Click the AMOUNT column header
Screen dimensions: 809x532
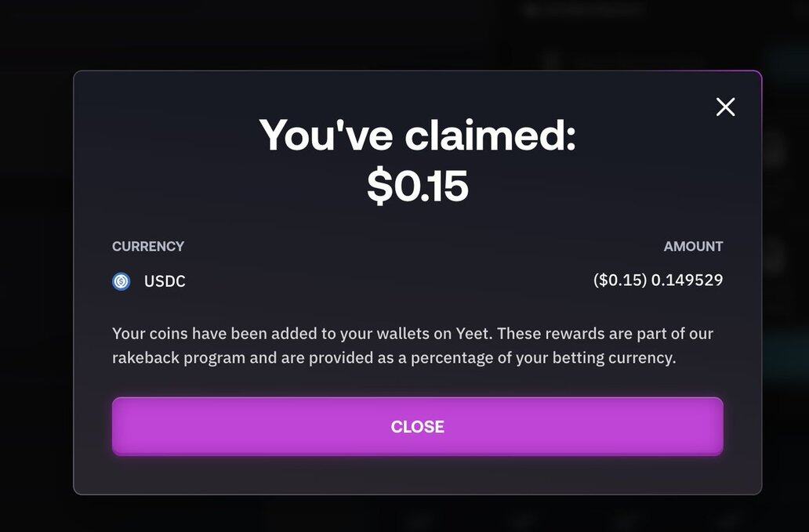click(693, 246)
